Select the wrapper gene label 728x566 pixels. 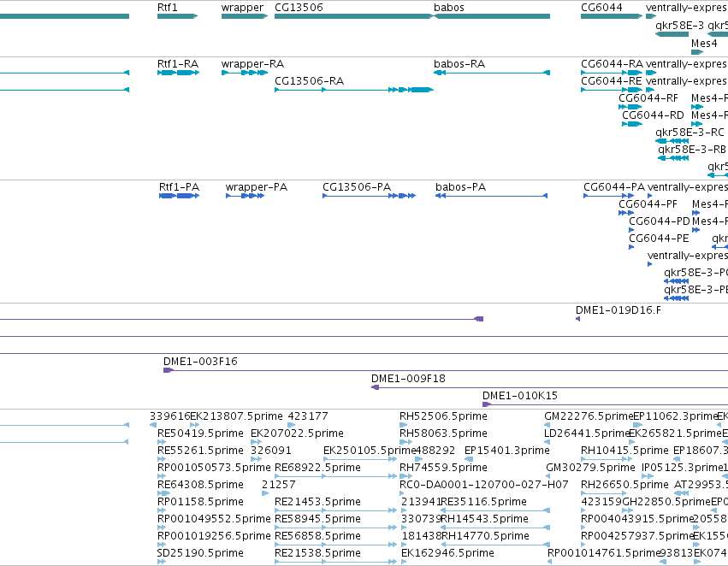coord(242,8)
